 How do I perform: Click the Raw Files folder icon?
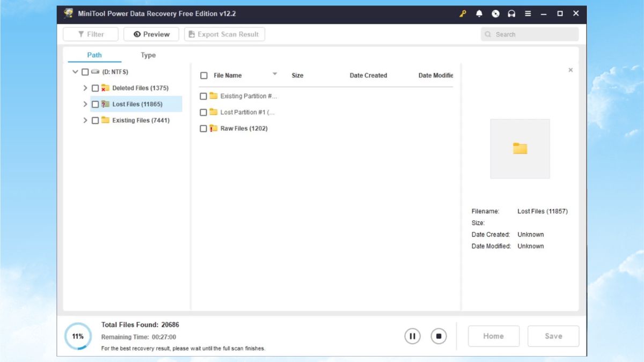[x=214, y=128]
